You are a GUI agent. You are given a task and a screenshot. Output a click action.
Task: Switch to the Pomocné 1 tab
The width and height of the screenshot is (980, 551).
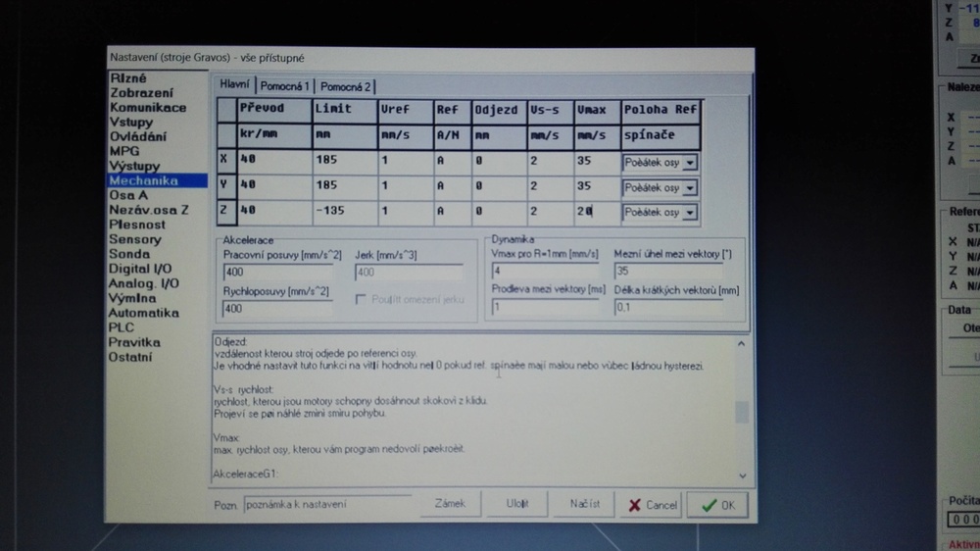[284, 86]
